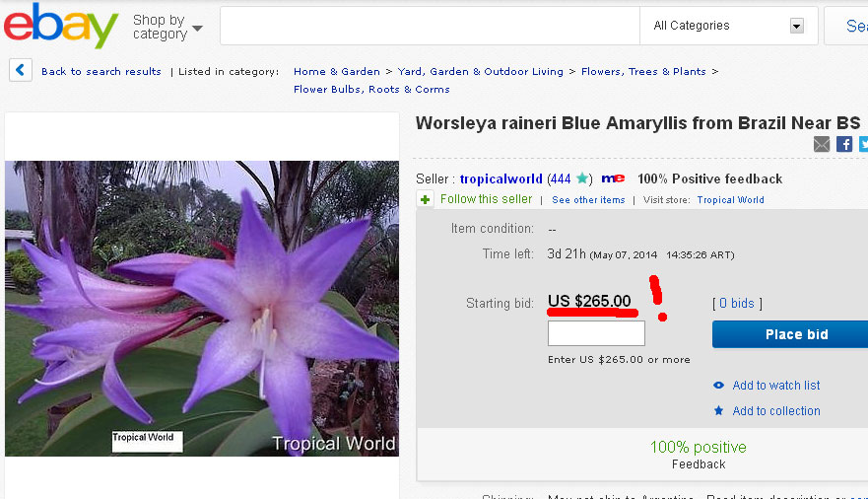
Task: Expand Shop by category menu
Action: (167, 27)
